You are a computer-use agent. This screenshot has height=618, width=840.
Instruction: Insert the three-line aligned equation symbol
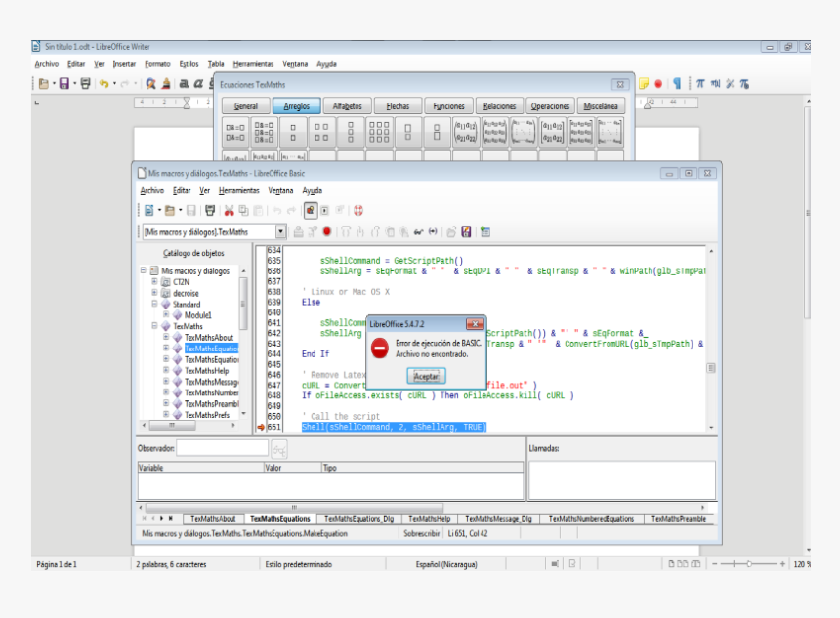pos(264,132)
